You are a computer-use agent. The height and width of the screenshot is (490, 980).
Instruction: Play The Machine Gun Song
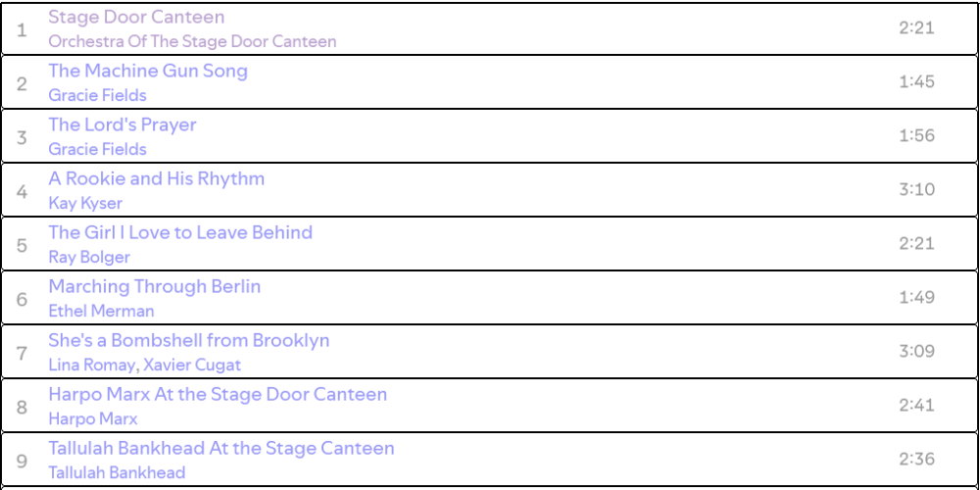point(148,72)
